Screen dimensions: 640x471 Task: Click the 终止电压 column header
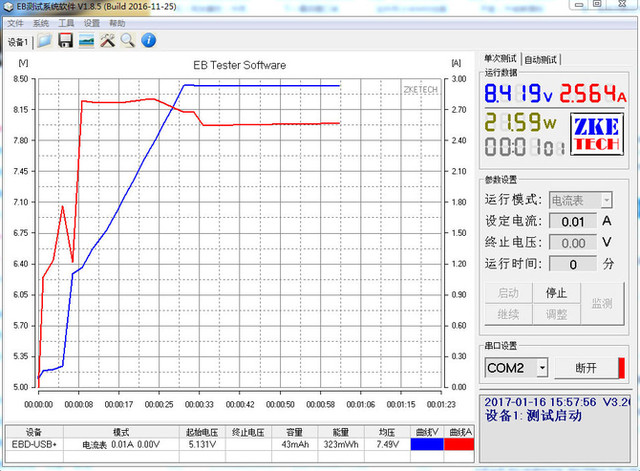pos(248,432)
